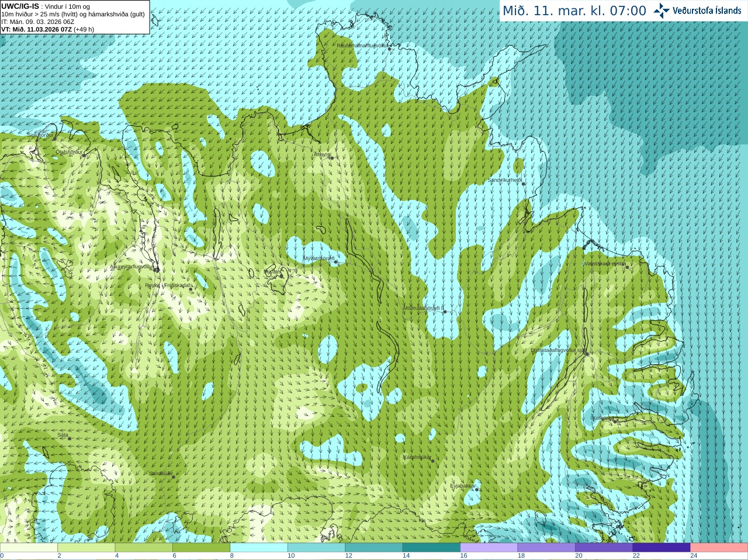Click the 2–4 m/s light green swatch
The width and height of the screenshot is (748, 560).
(86, 548)
